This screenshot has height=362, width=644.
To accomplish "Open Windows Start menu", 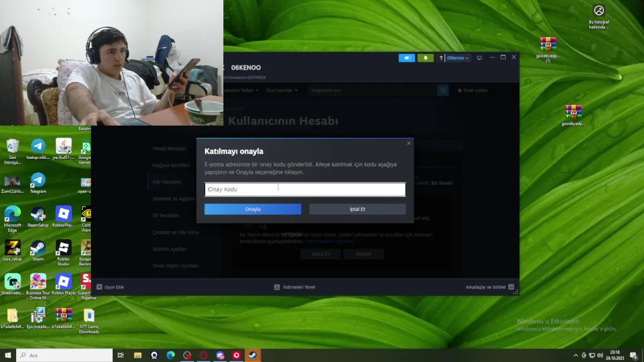I will click(8, 355).
